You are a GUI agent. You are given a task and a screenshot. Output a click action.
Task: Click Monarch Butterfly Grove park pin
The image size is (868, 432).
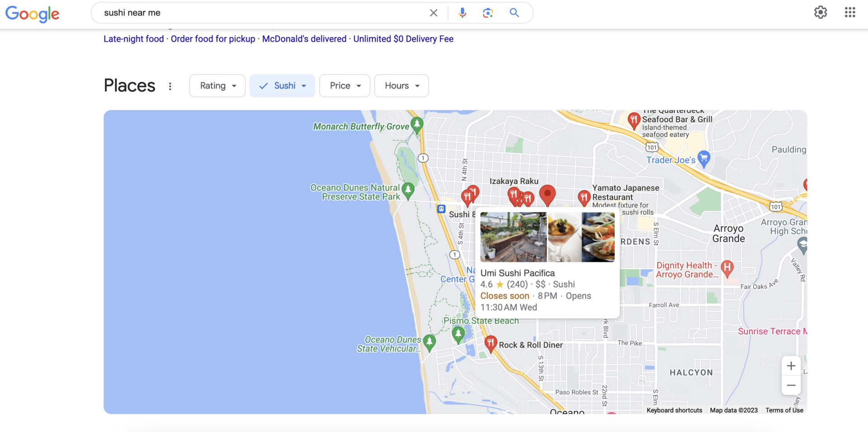pyautogui.click(x=417, y=125)
